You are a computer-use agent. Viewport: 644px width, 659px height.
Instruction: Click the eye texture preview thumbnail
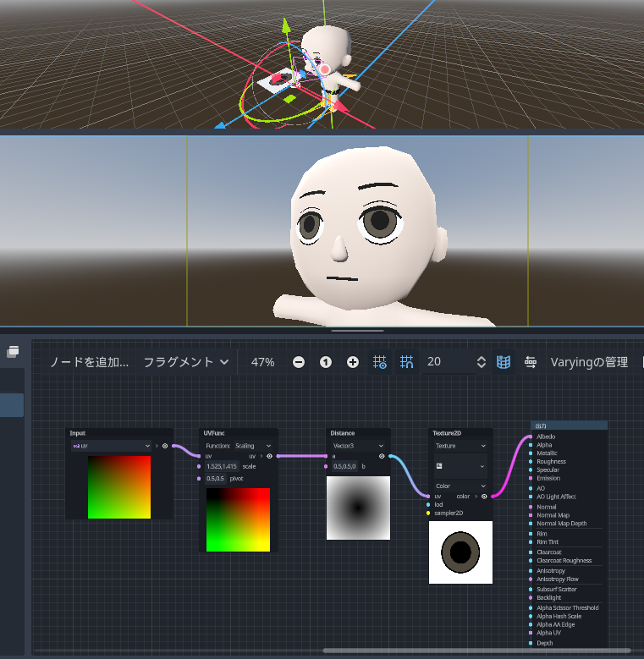point(460,552)
